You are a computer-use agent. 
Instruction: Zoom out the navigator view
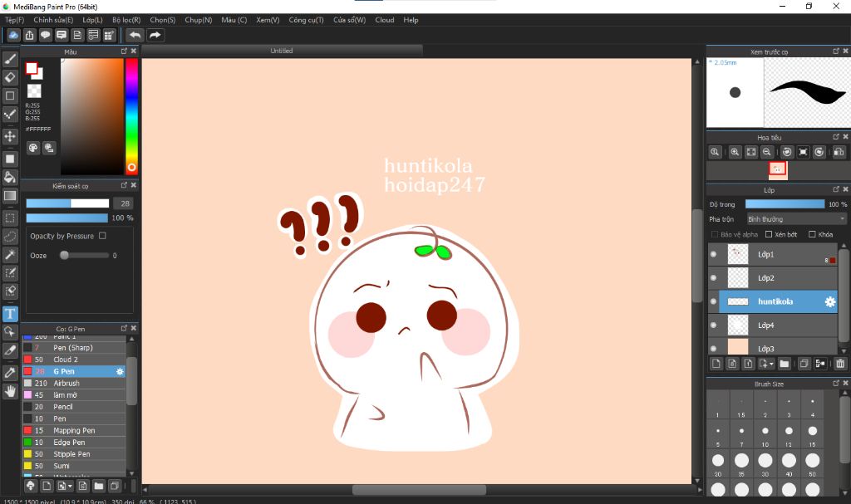[x=766, y=153]
